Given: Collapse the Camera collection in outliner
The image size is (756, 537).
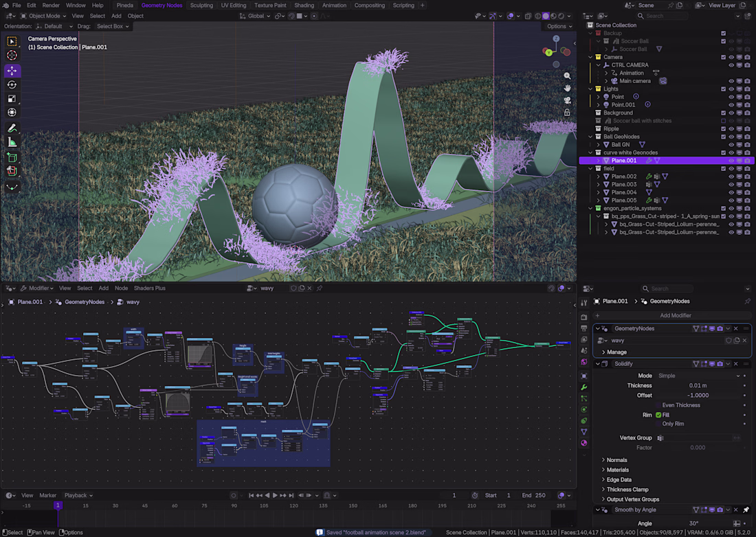Looking at the screenshot, I should [590, 57].
